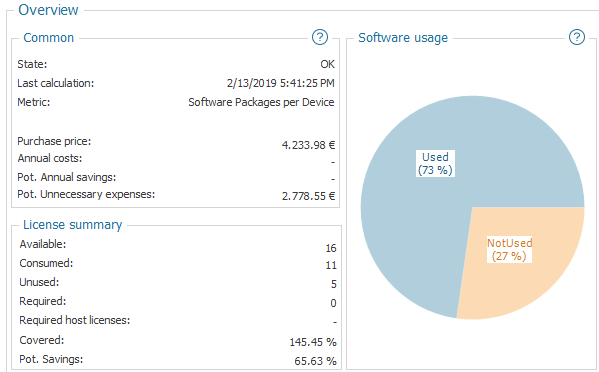Click the Overview group title
The image size is (599, 372).
(48, 10)
